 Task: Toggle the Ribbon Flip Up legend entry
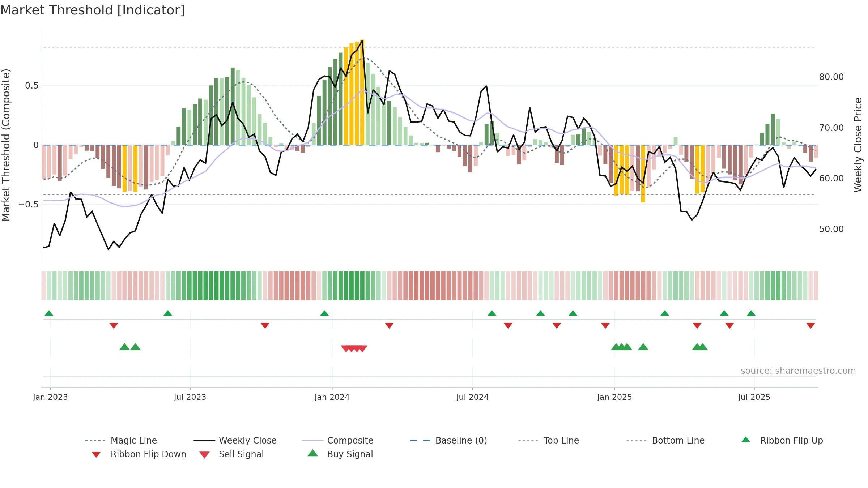(782, 440)
